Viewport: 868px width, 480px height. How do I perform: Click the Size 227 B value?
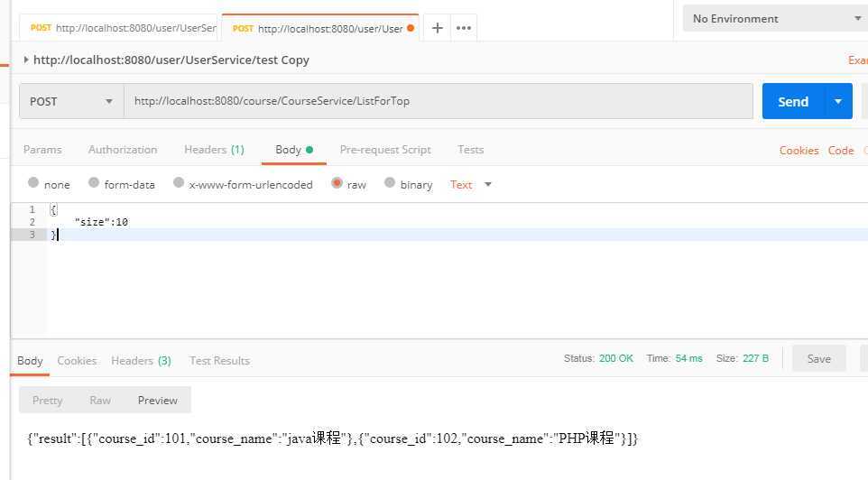coord(755,358)
